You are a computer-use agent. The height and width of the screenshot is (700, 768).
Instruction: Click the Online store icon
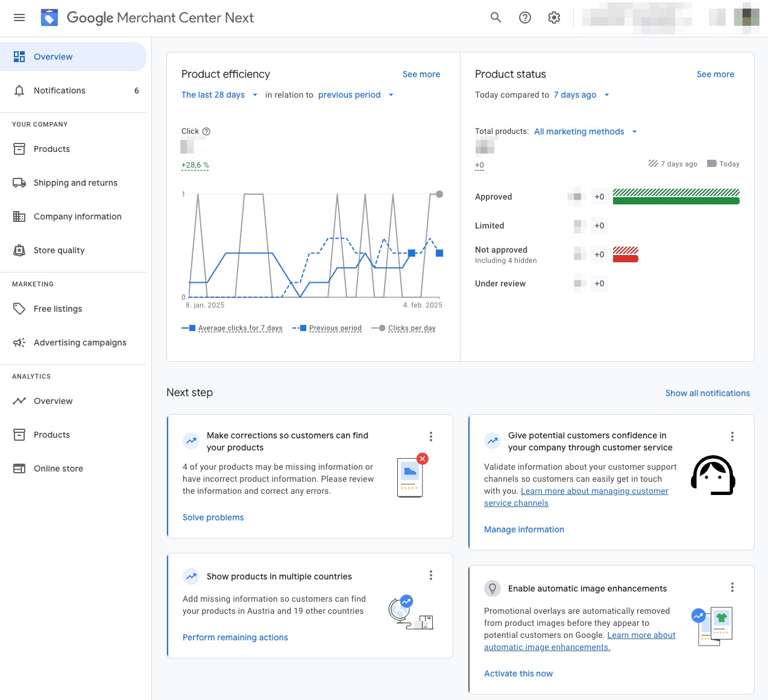(x=19, y=468)
